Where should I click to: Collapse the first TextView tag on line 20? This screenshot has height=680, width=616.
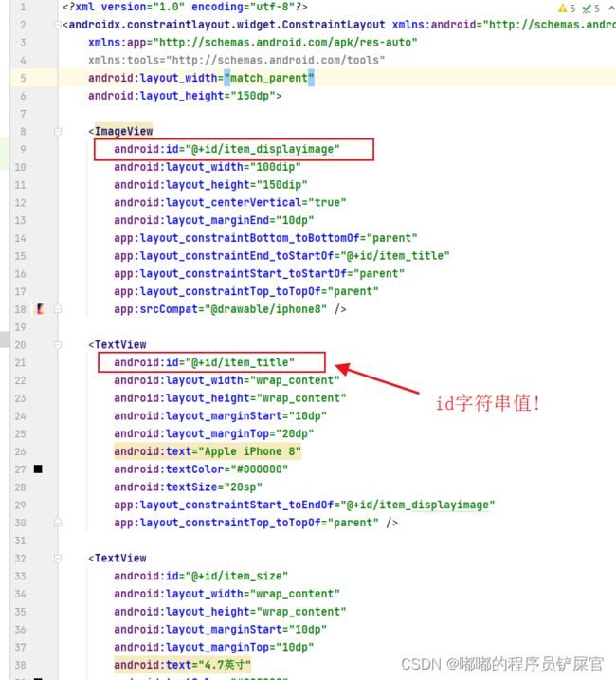(57, 345)
